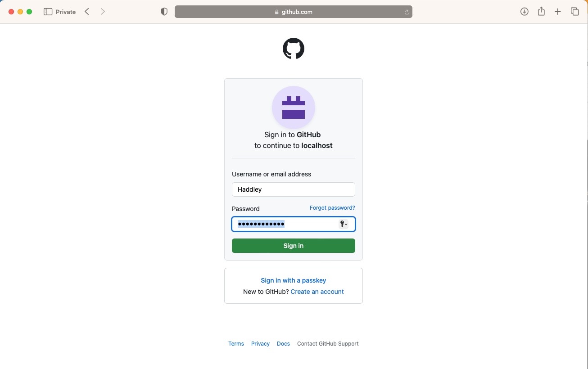
Task: Open the password autofill key menu
Action: 344,224
